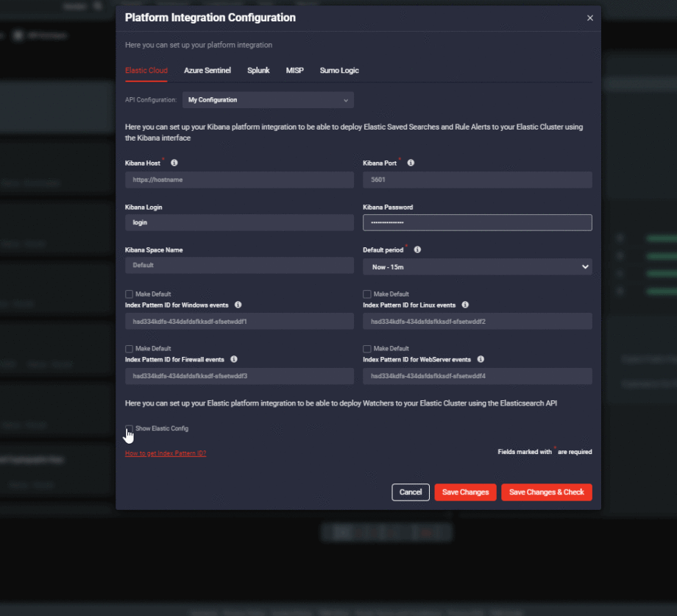The height and width of the screenshot is (616, 677).
Task: Open info for Linux events index pattern
Action: [465, 305]
